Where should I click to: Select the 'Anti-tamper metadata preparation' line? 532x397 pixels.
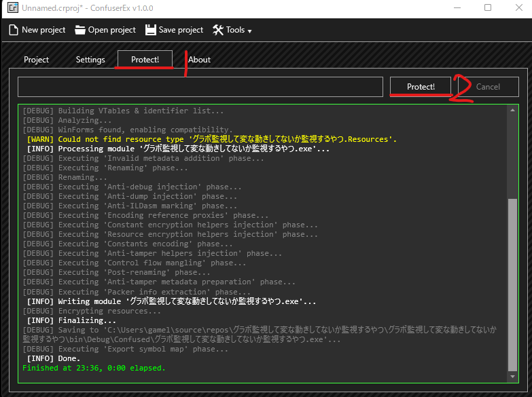point(159,282)
